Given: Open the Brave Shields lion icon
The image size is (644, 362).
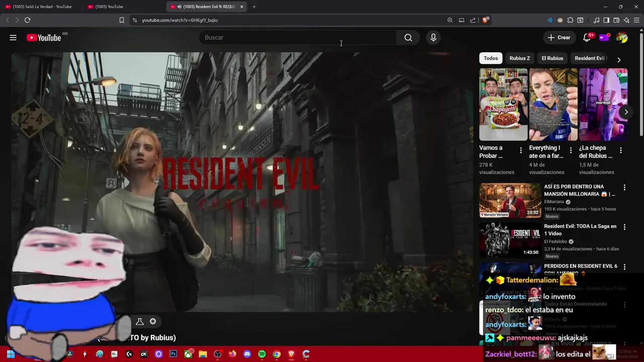Looking at the screenshot, I should pos(485,20).
